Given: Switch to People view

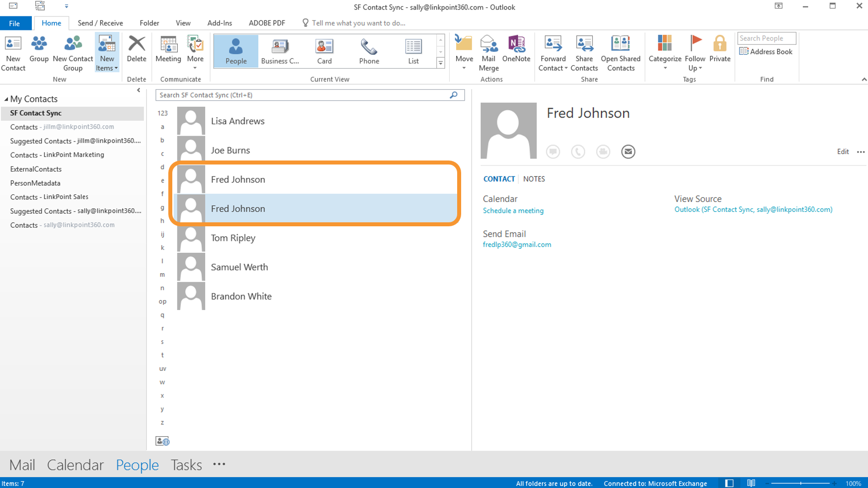Looking at the screenshot, I should (x=236, y=51).
